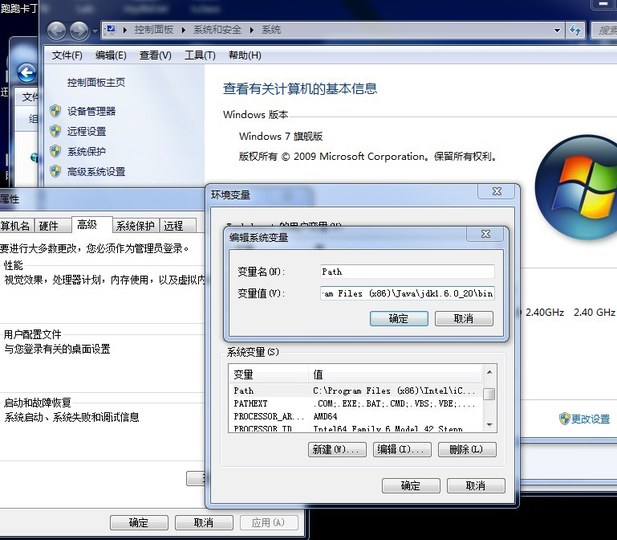Click the computer icon in the address bar
This screenshot has width=617, height=540.
111,30
